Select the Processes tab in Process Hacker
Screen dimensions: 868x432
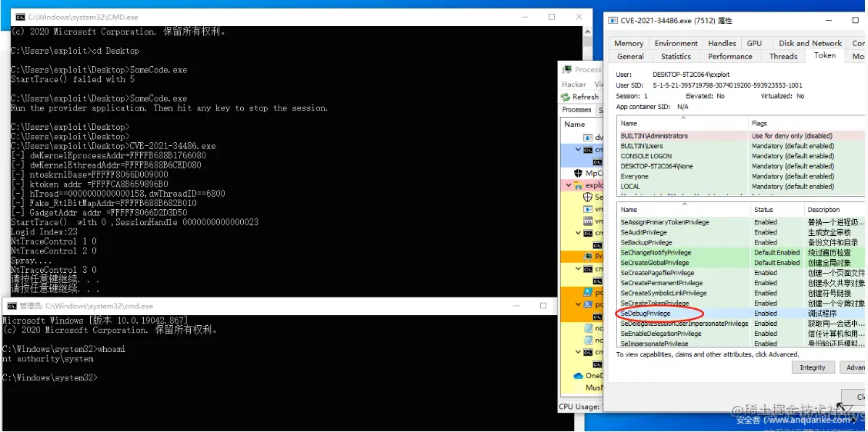(576, 109)
